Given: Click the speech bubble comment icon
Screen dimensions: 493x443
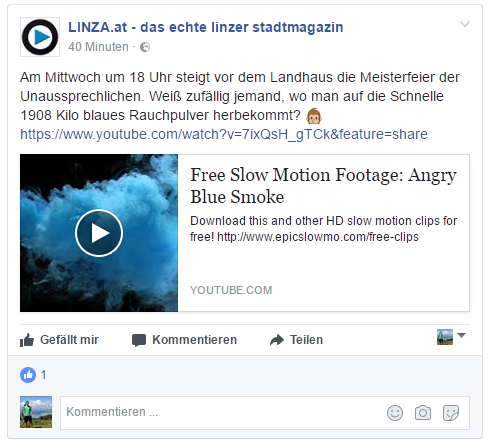Looking at the screenshot, I should 139,340.
